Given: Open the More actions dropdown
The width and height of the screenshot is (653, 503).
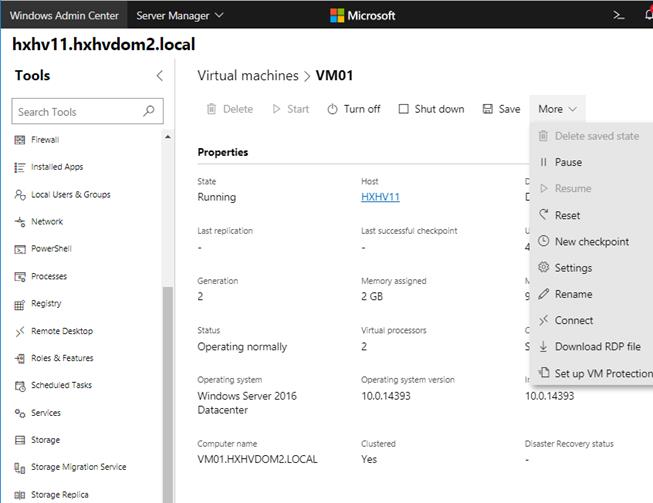Looking at the screenshot, I should (557, 109).
